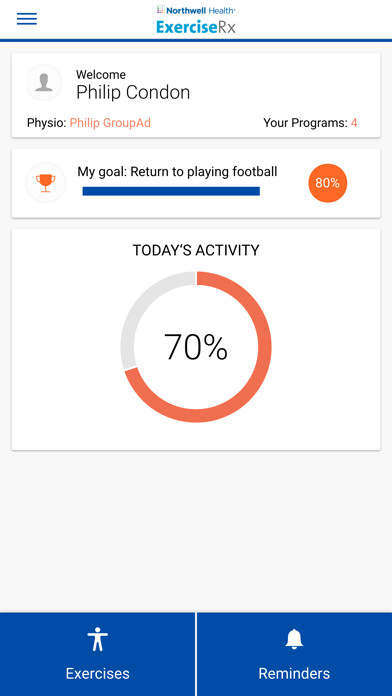The image size is (392, 696).
Task: Click the blue goal progress bar
Action: pos(171,191)
